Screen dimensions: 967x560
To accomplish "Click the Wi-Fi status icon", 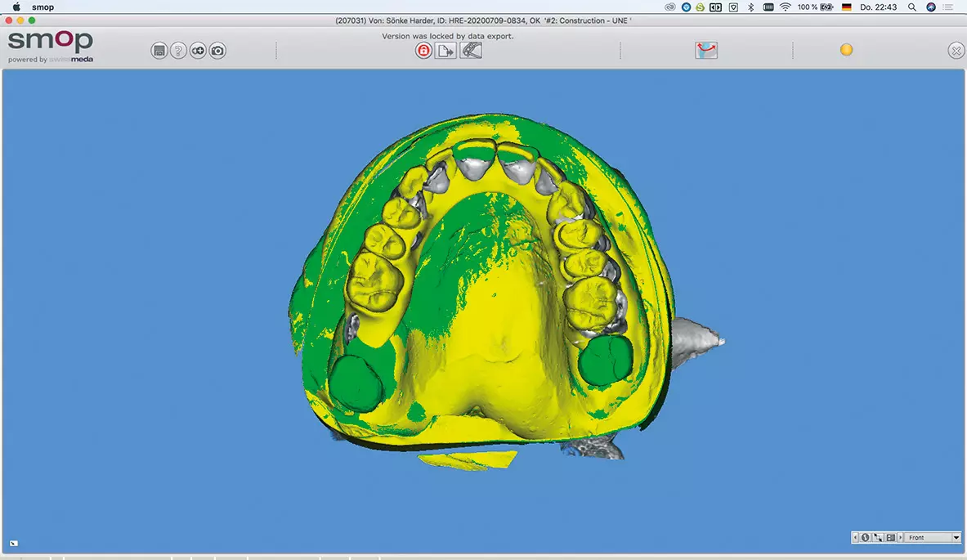I will (785, 7).
